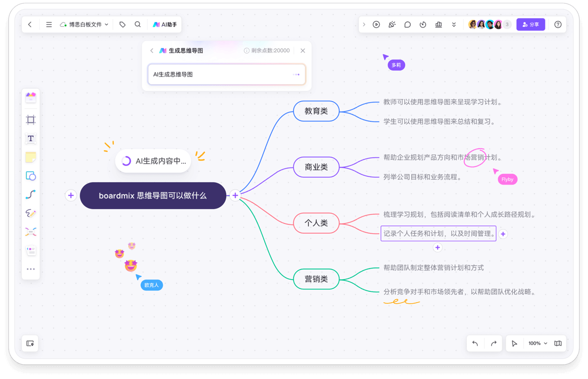This screenshot has width=588, height=379.
Task: Redo the last action
Action: tap(493, 343)
